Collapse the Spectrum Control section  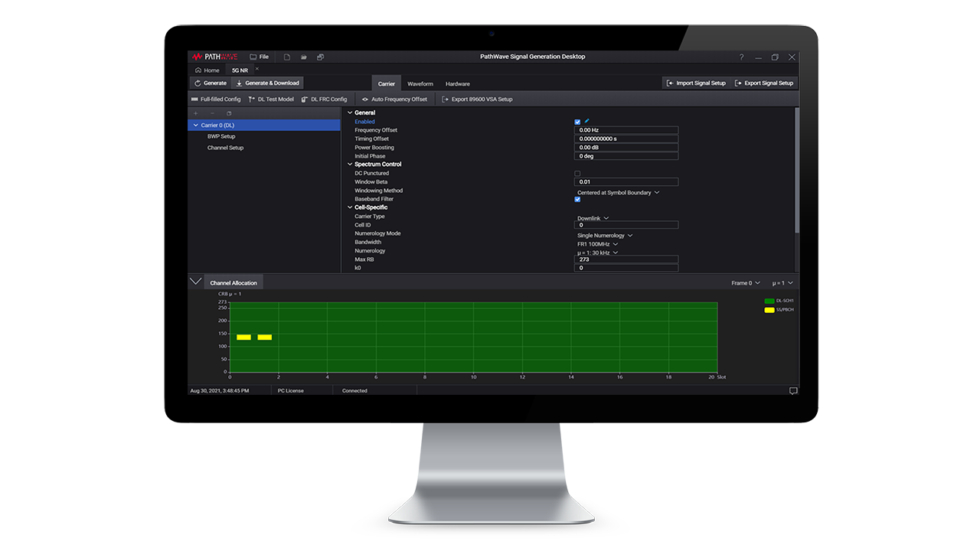350,164
